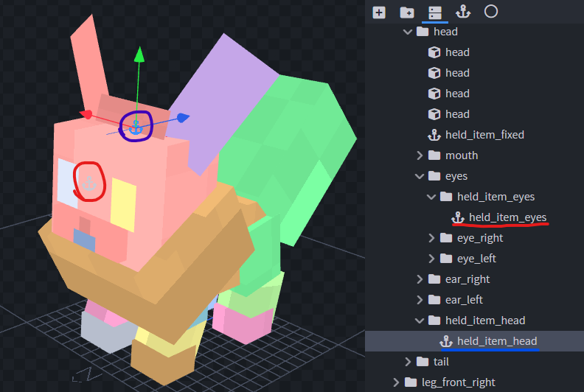Expand the leg_front_right group
This screenshot has height=392, width=584.
(x=396, y=382)
